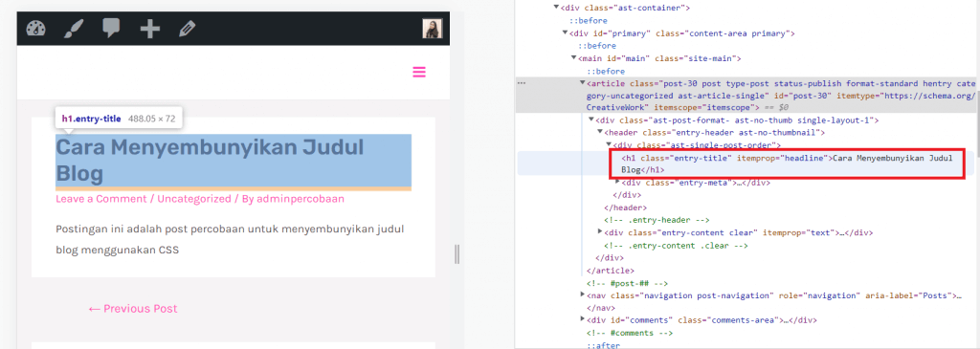Select the h1 entry-title element line

coord(790,164)
